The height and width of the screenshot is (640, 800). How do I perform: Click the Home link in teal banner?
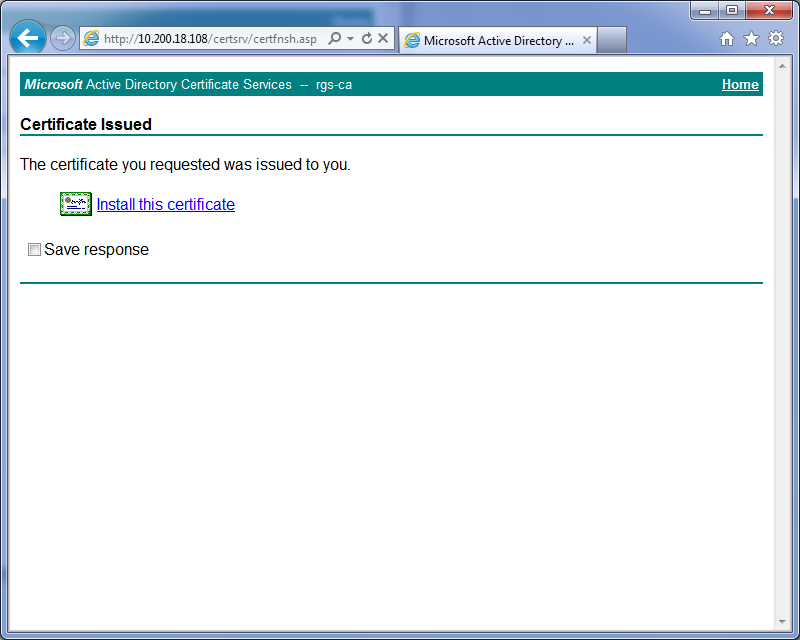tap(740, 85)
